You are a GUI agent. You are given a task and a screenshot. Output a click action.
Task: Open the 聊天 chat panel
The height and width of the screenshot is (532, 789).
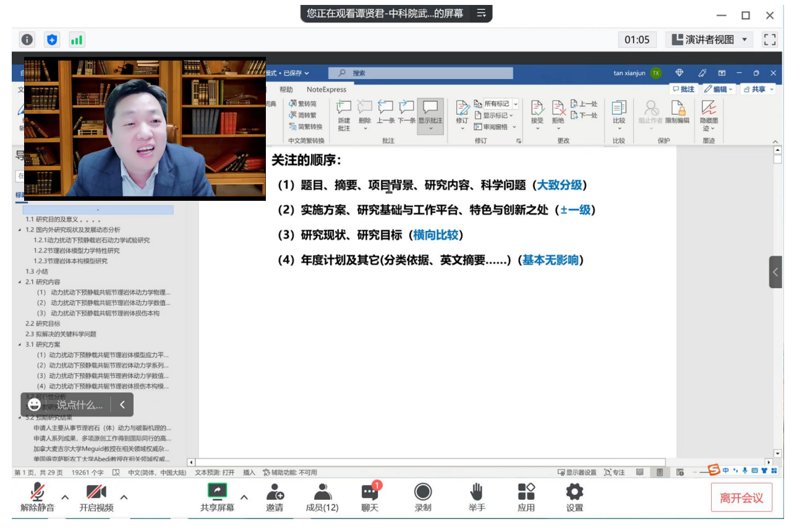370,492
